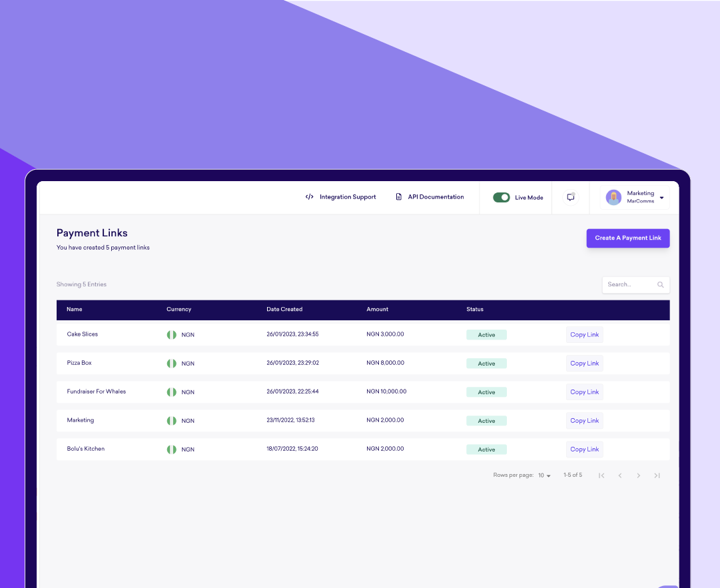This screenshot has height=588, width=720.
Task: Open the rows per page dropdown
Action: pos(544,475)
